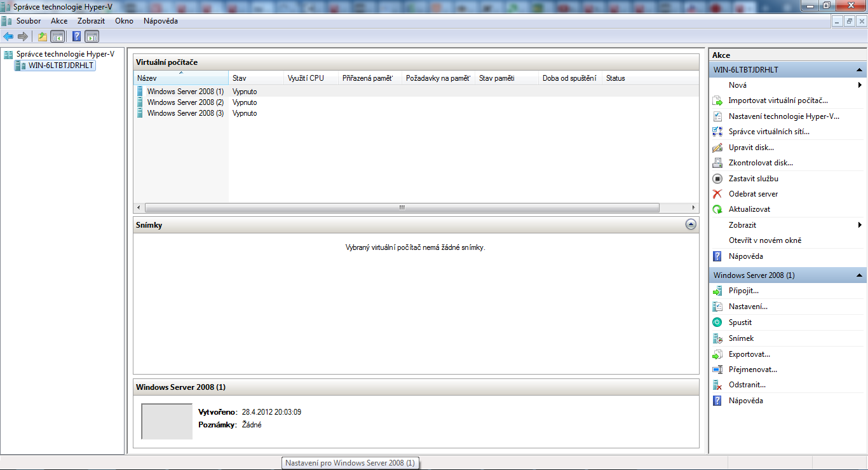The height and width of the screenshot is (470, 868).
Task: Open the Akce menu
Action: click(59, 21)
